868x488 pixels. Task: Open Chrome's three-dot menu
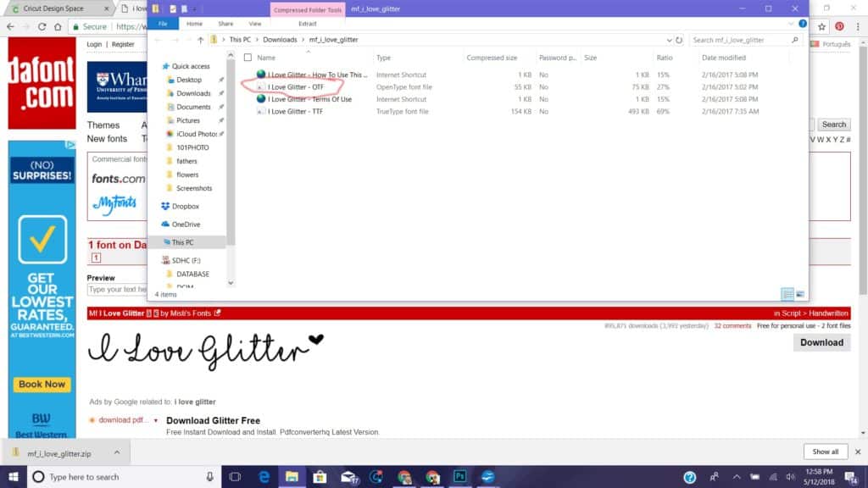pos(858,26)
